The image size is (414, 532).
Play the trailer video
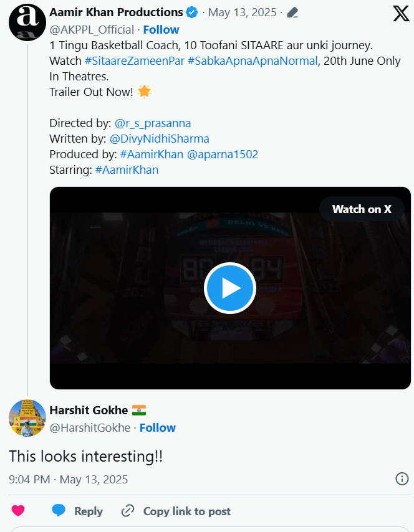coord(230,288)
